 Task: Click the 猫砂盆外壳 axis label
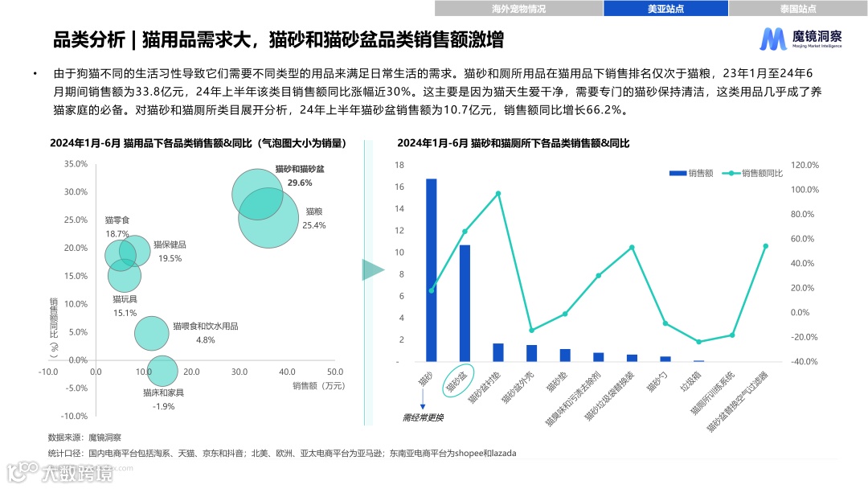click(518, 387)
